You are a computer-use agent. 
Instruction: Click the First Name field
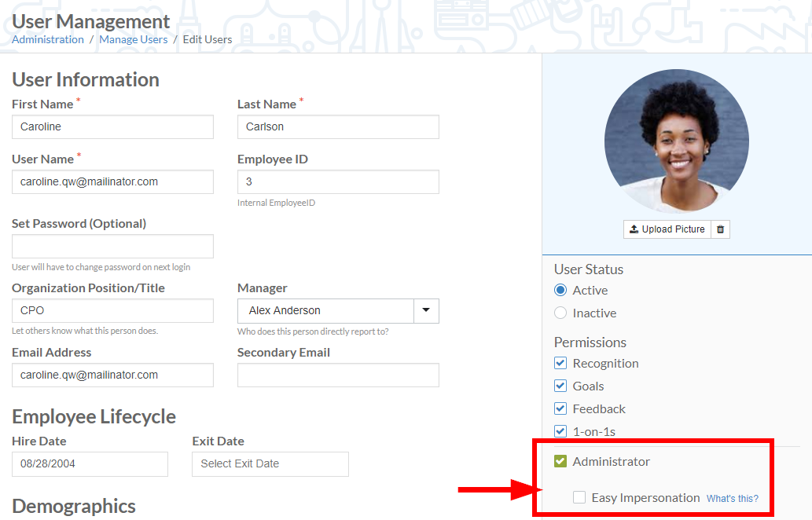pos(113,126)
